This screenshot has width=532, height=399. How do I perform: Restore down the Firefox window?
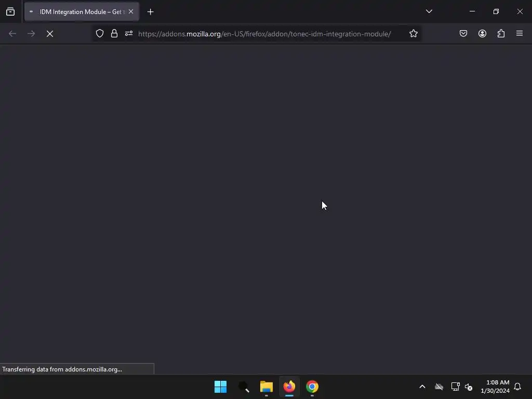click(x=496, y=11)
